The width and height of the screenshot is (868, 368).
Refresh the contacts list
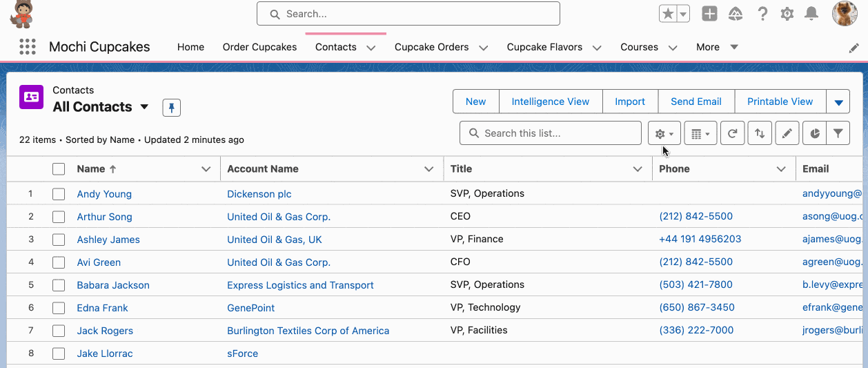pyautogui.click(x=732, y=134)
